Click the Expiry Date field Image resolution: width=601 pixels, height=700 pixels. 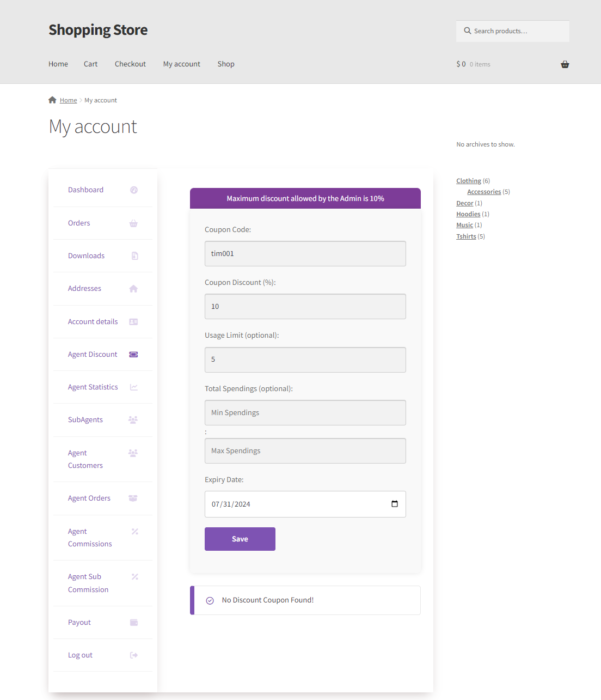point(305,504)
